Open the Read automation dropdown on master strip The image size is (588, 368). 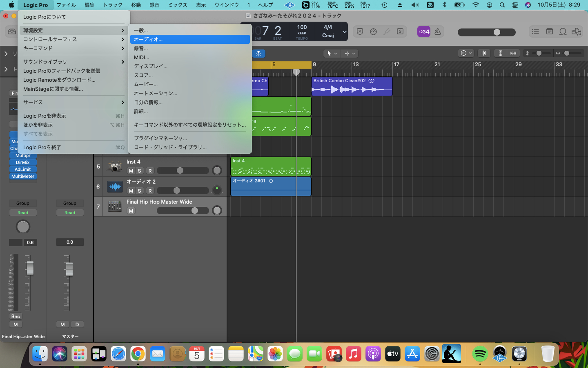coord(70,213)
